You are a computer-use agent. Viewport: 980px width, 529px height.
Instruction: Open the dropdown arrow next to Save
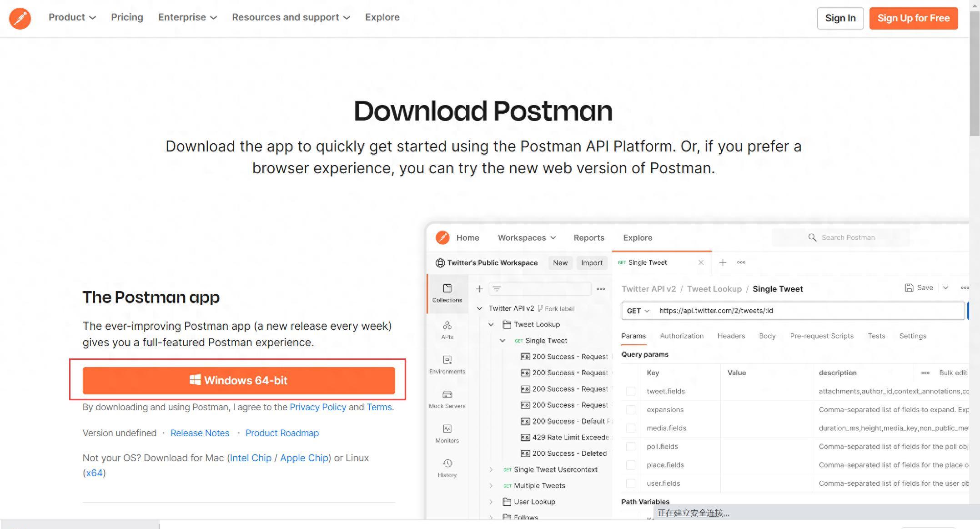tap(945, 287)
